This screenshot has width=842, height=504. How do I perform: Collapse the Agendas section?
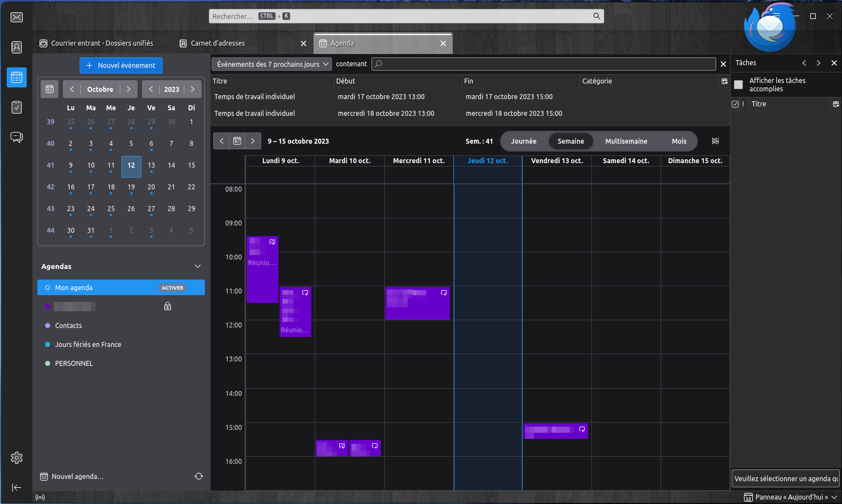click(197, 267)
